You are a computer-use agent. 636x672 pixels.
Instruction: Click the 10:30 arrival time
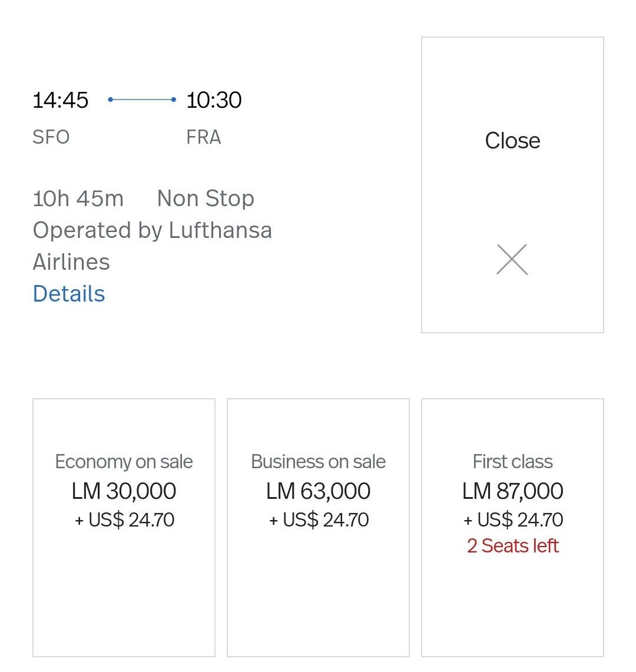coord(214,100)
